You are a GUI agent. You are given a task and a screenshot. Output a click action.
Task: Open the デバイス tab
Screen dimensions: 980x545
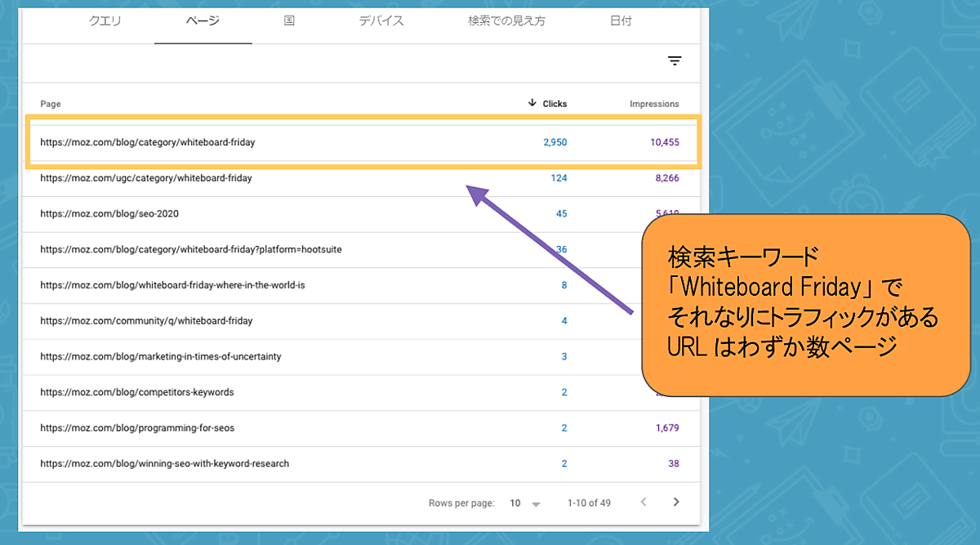381,21
